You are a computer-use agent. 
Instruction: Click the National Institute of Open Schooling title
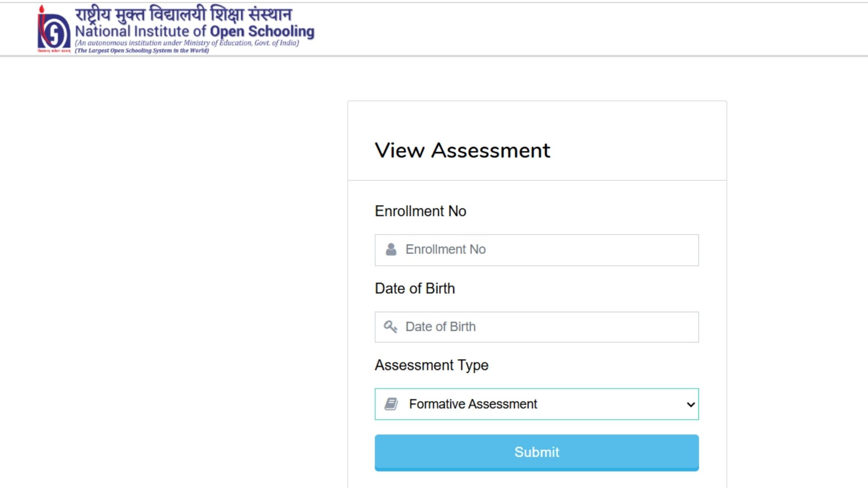[x=195, y=32]
